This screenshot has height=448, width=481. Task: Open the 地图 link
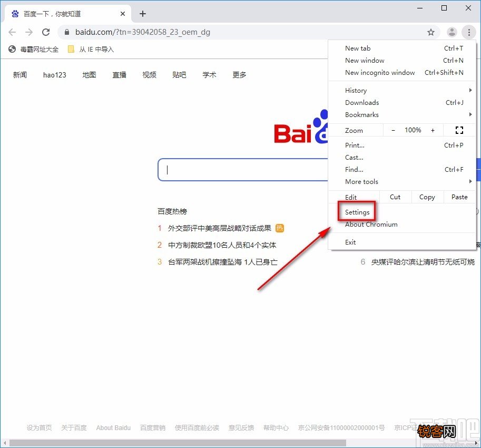pos(89,75)
